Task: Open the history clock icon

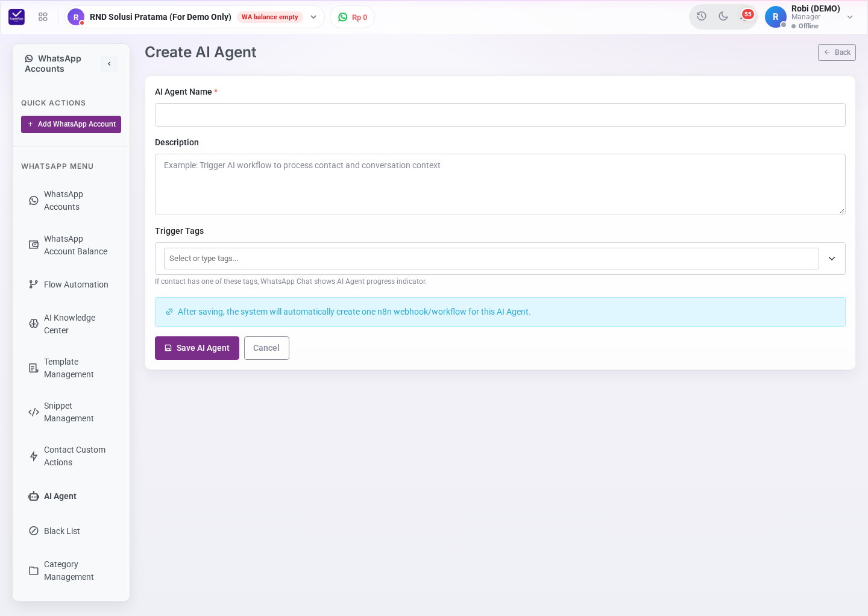Action: (702, 16)
